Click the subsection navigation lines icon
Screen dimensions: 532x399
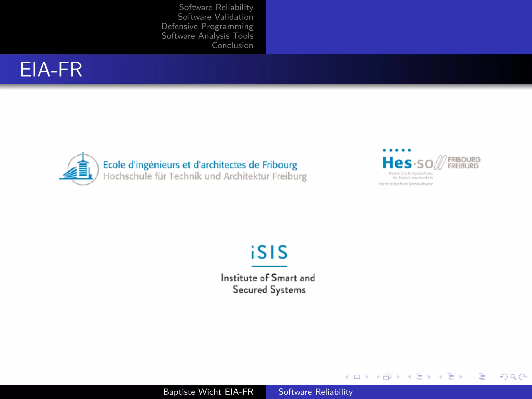(419, 377)
